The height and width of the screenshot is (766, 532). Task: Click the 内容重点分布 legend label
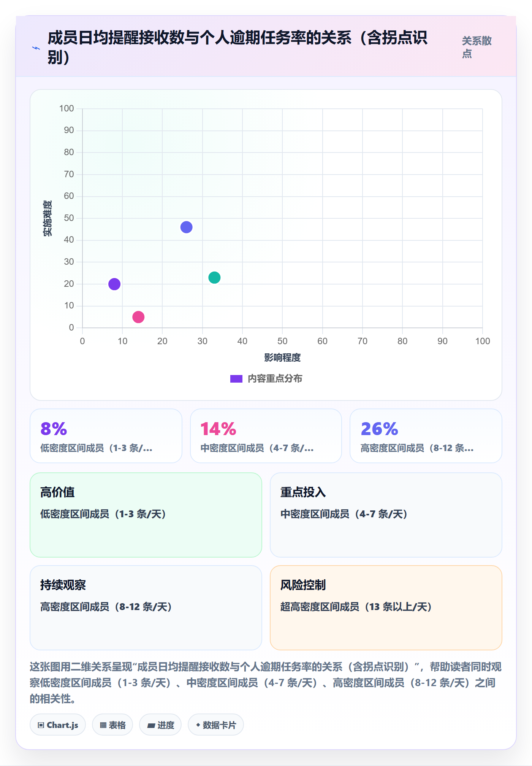click(275, 379)
